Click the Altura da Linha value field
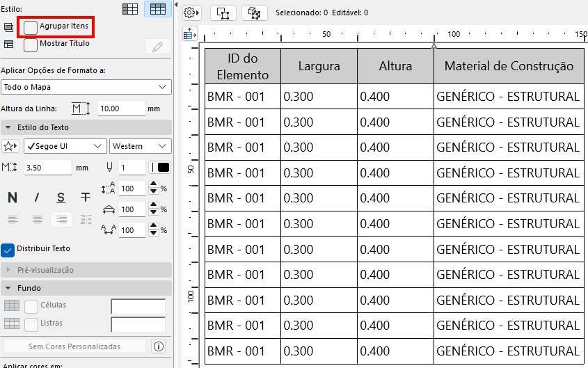The width and height of the screenshot is (588, 368). click(x=120, y=109)
